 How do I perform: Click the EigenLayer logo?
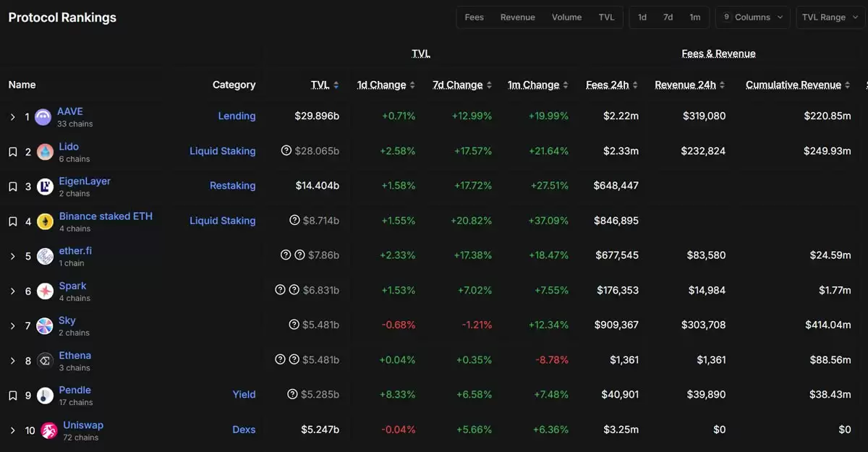click(45, 186)
